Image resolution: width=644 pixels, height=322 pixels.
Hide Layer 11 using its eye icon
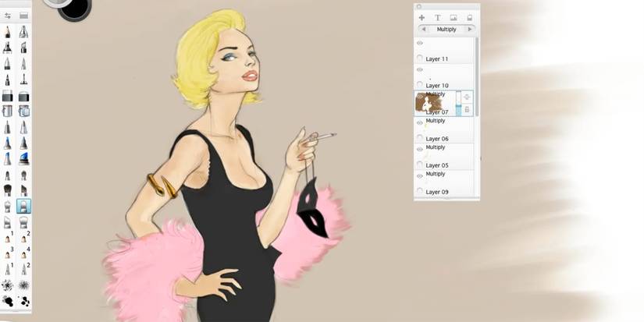coord(420,43)
